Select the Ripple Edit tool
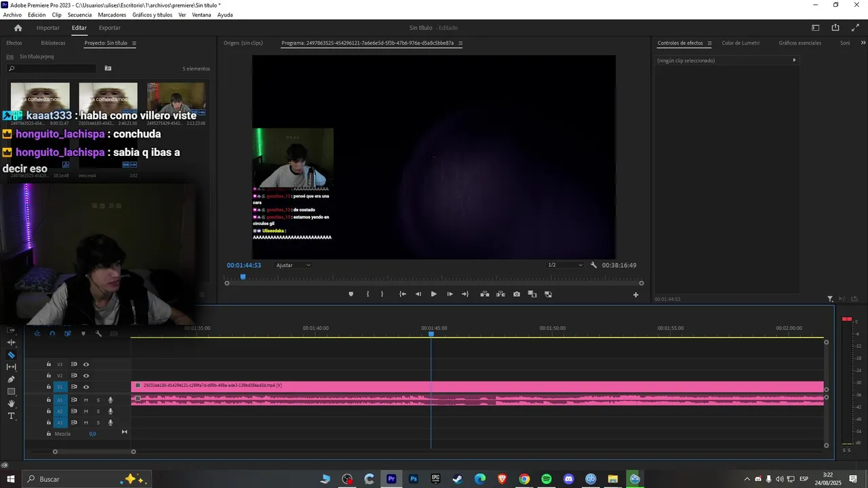 click(x=11, y=342)
